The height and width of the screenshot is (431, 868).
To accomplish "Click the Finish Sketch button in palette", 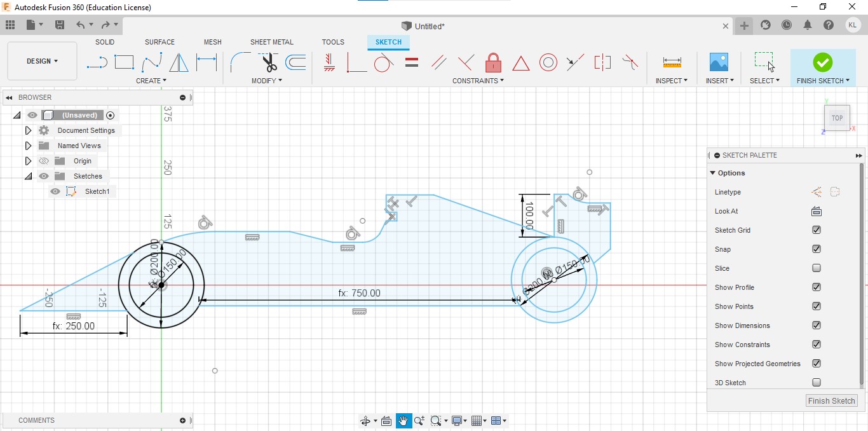I will (x=832, y=401).
